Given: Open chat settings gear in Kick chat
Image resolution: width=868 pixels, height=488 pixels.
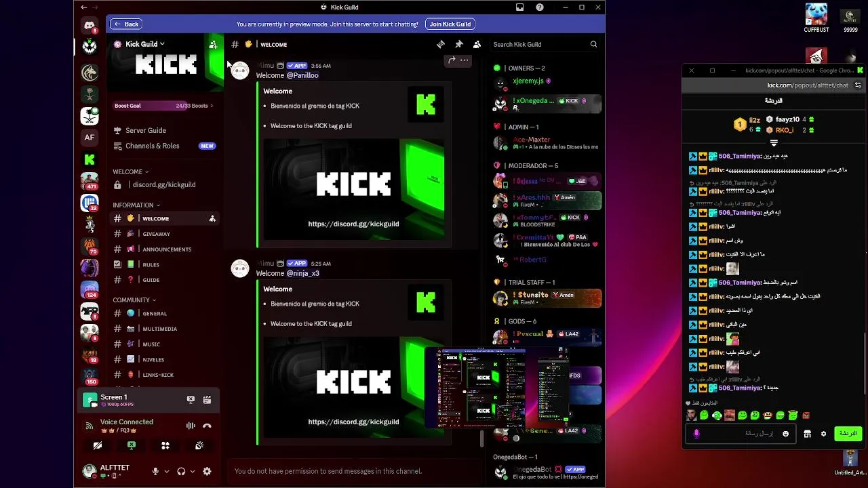Looking at the screenshot, I should [823, 434].
